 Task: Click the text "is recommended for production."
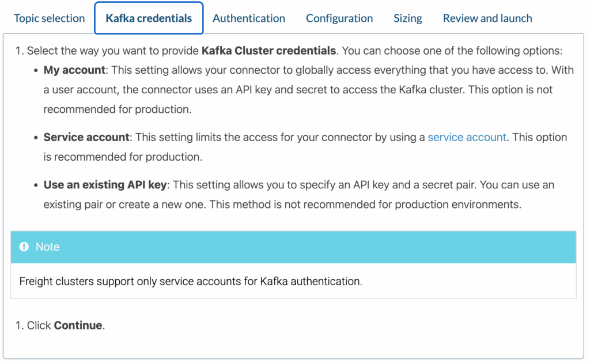coord(123,157)
